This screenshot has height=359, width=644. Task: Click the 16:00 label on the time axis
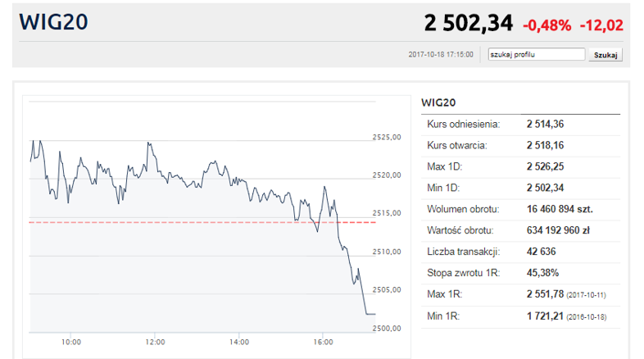[x=323, y=342]
